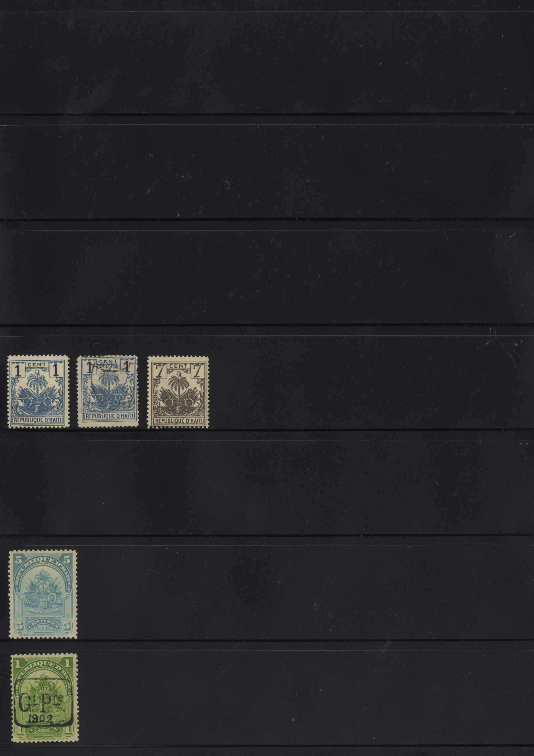Click the top-left numeral 7 on grey stamp
This screenshot has width=534, height=756.
[159, 371]
